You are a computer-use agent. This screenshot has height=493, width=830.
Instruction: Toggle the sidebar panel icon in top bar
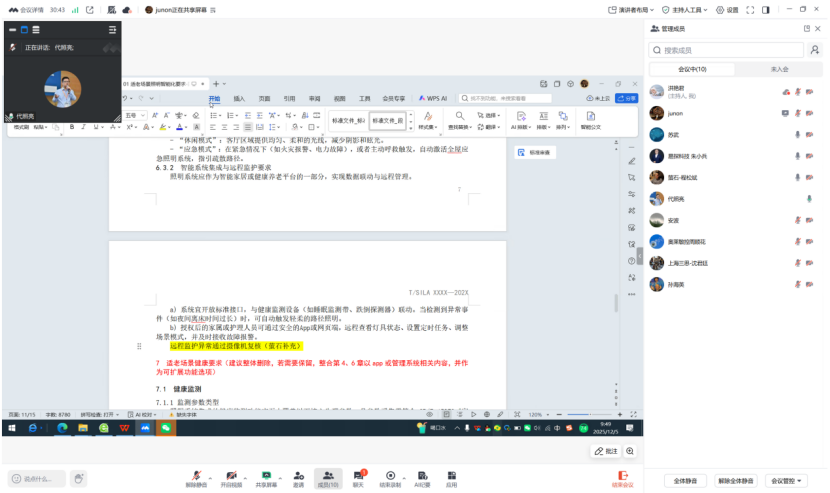pos(765,10)
